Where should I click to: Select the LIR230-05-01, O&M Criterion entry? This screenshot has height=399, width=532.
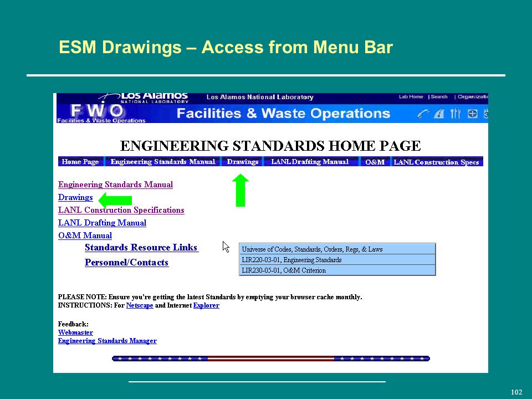[337, 270]
